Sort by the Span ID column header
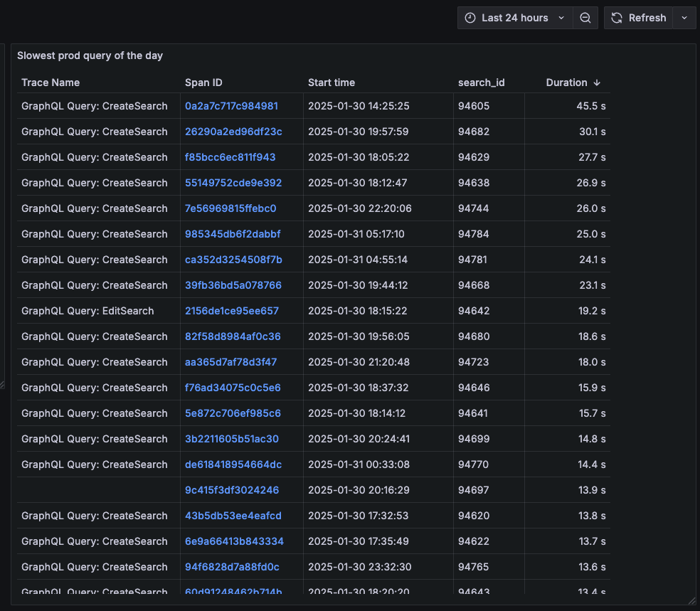This screenshot has width=700, height=611. [203, 83]
